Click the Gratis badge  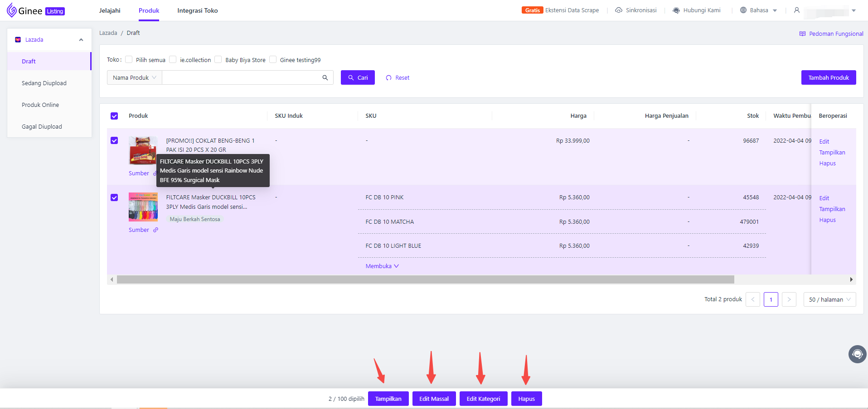[533, 10]
